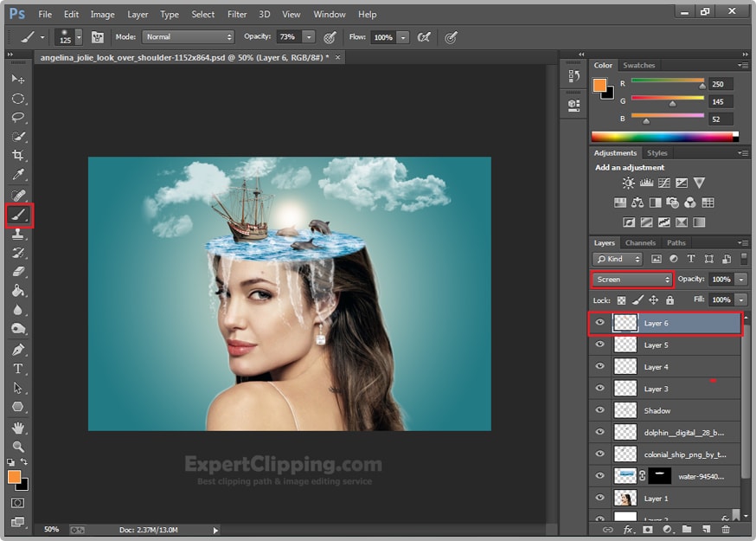
Task: Click the Add layer style fx button
Action: point(628,529)
